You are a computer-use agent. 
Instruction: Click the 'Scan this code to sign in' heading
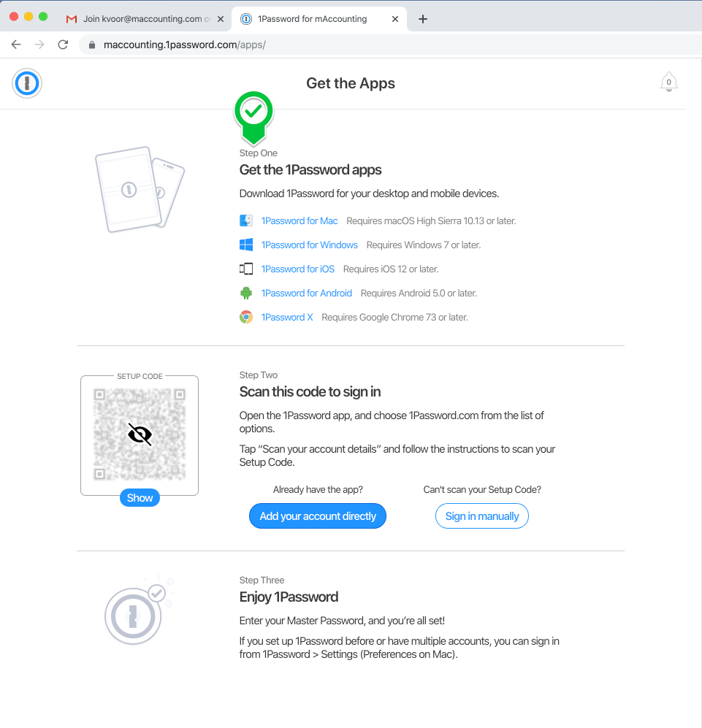310,392
